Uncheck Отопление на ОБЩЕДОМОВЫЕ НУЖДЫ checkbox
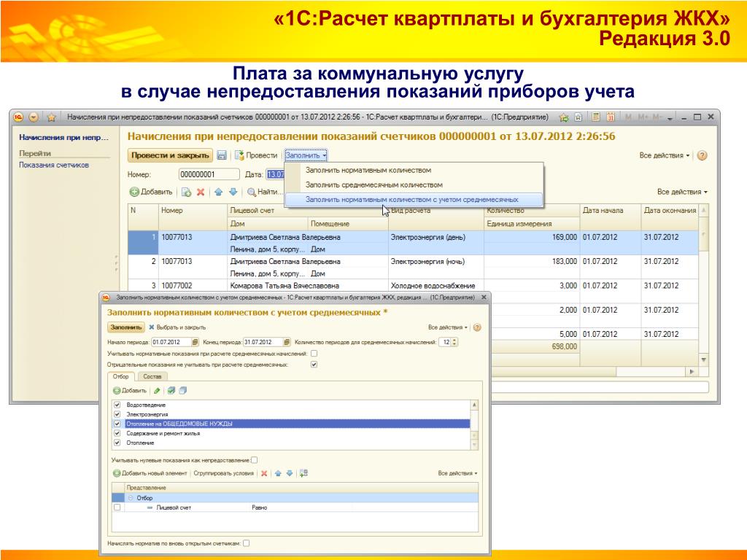The width and height of the screenshot is (747, 560). [x=117, y=424]
